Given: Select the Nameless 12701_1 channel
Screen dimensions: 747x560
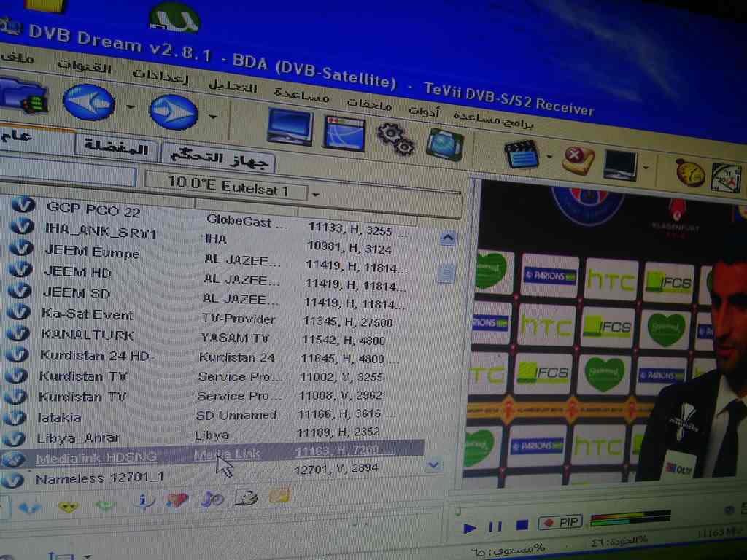Looking at the screenshot, I should click(x=100, y=478).
